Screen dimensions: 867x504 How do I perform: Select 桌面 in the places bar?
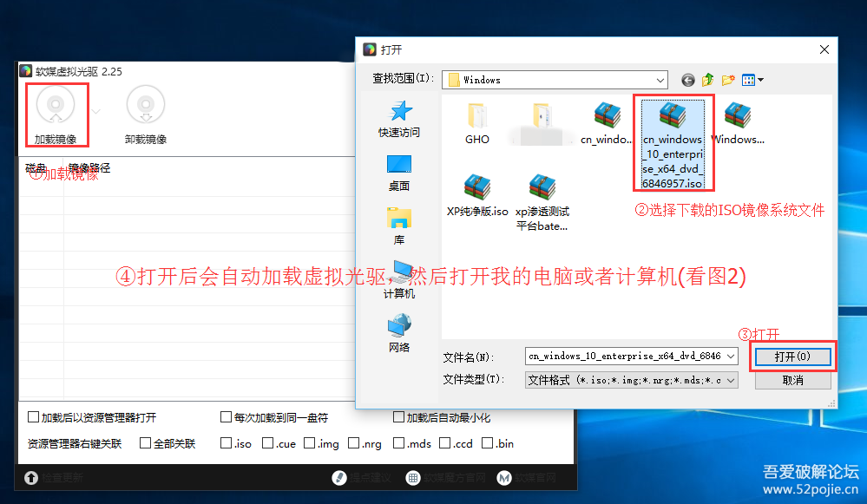coord(399,173)
